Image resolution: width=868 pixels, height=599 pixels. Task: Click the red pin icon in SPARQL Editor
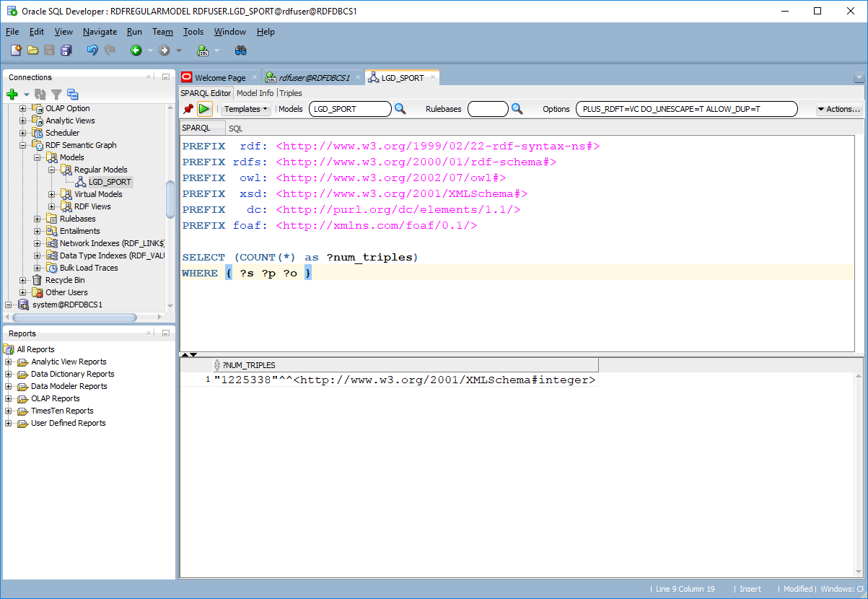pyautogui.click(x=189, y=109)
